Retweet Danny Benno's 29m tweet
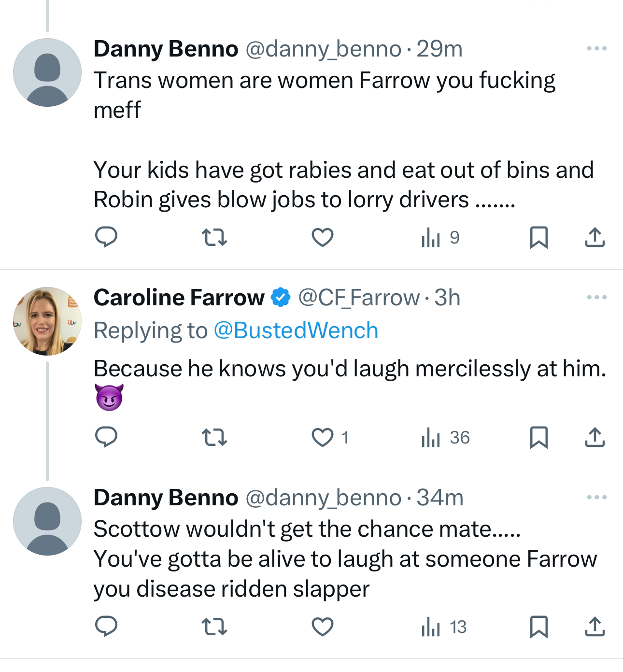 [214, 237]
